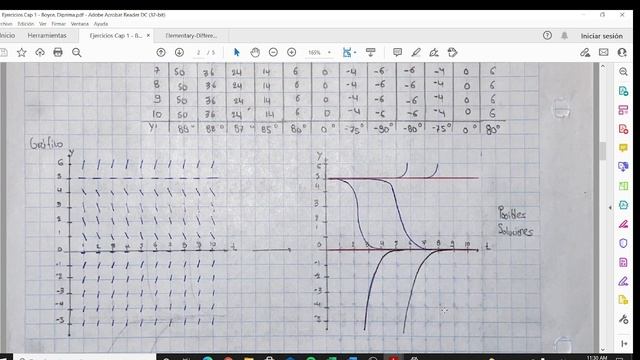
Task: Open the Ventana menu
Action: [80, 24]
